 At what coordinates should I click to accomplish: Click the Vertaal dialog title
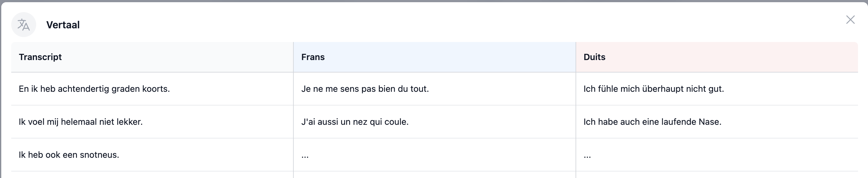click(63, 25)
